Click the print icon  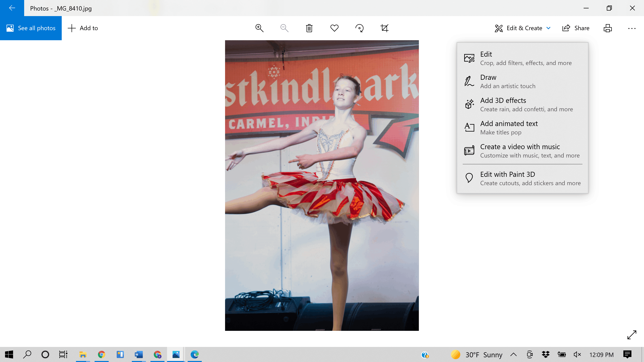pos(607,28)
